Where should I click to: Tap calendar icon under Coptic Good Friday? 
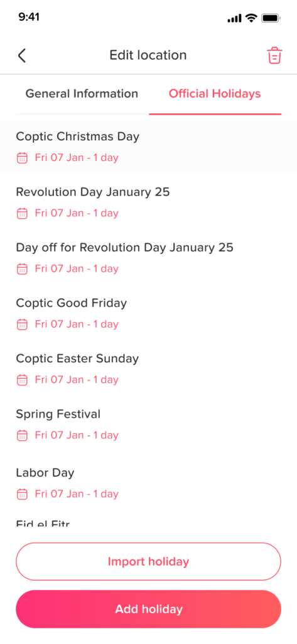[x=22, y=325]
